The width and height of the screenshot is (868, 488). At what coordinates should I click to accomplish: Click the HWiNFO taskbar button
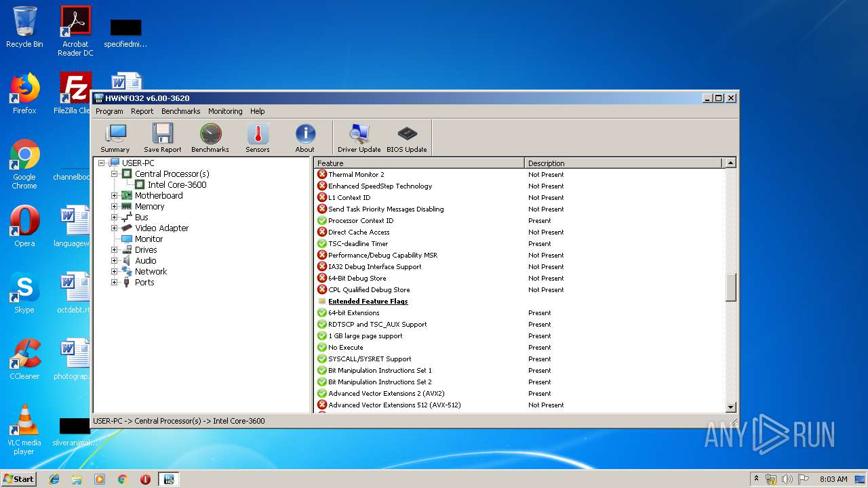pos(169,479)
